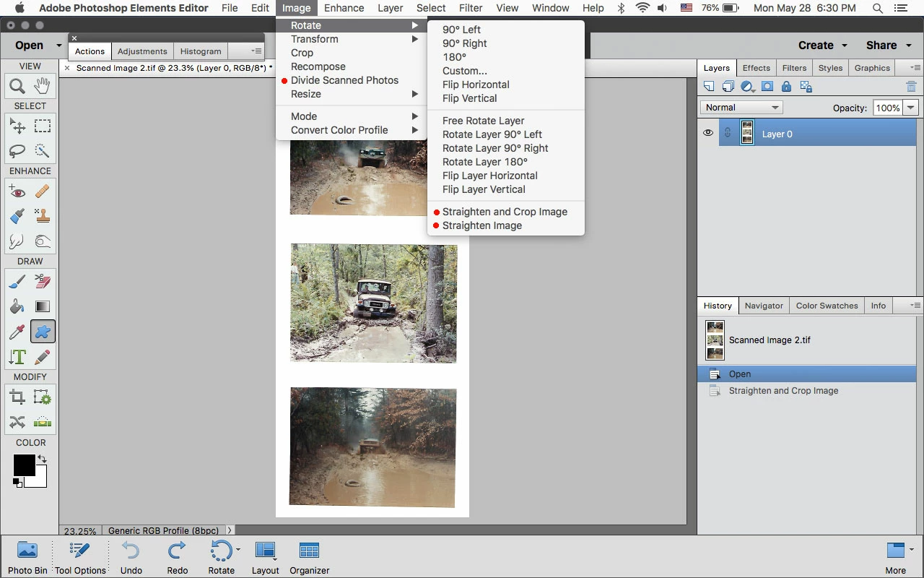Select the Eraser tool

pyautogui.click(x=43, y=282)
